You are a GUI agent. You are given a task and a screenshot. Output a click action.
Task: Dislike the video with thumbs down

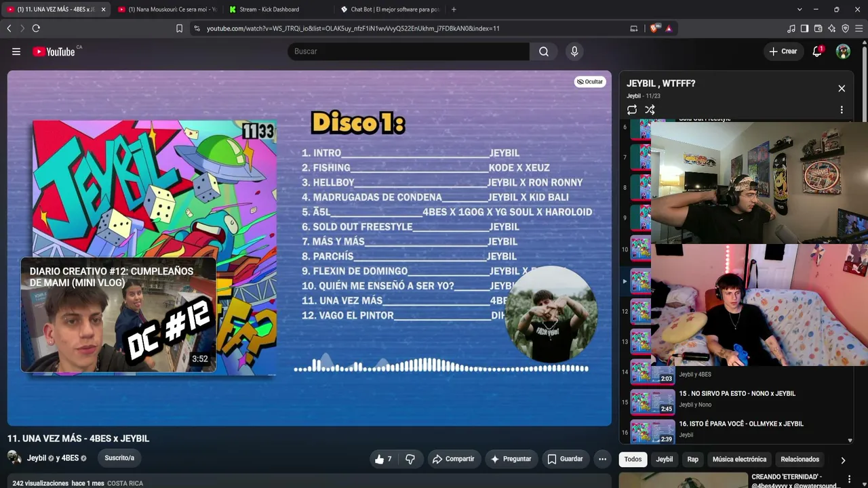tap(410, 459)
